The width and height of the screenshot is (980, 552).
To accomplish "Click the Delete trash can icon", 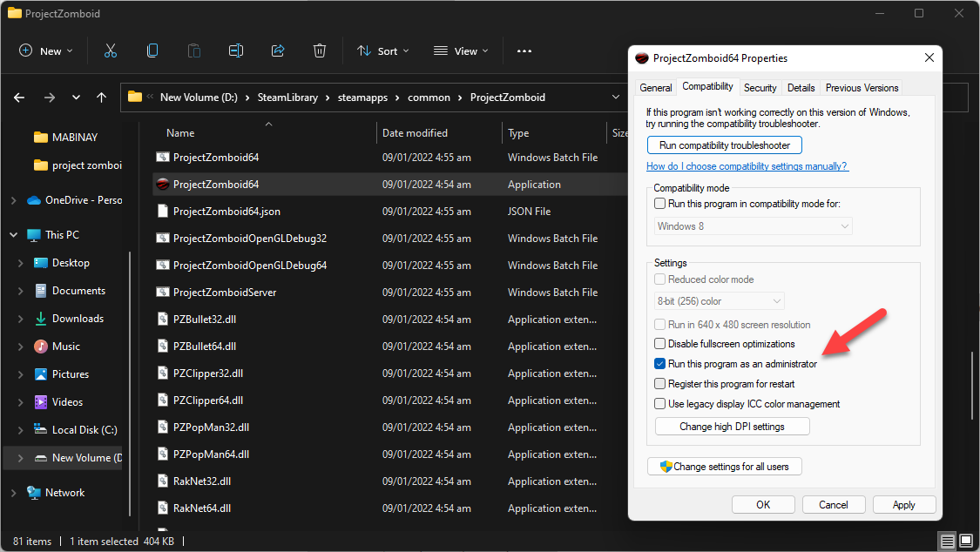I will [x=320, y=51].
